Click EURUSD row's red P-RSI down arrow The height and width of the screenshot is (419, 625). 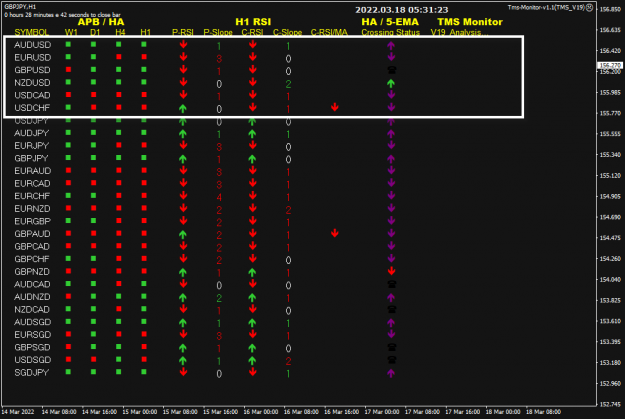(183, 57)
